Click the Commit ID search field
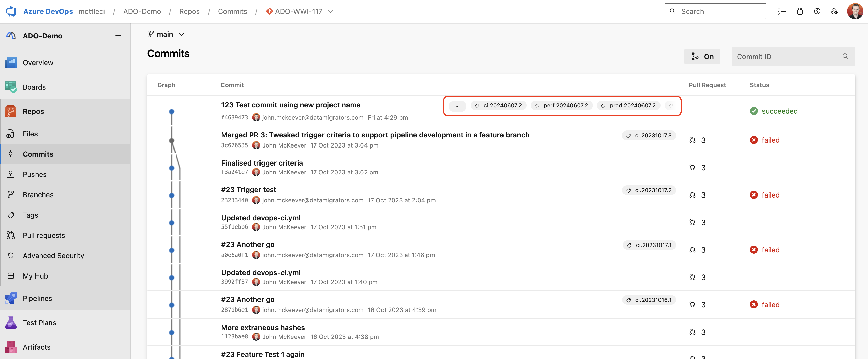 click(x=787, y=56)
